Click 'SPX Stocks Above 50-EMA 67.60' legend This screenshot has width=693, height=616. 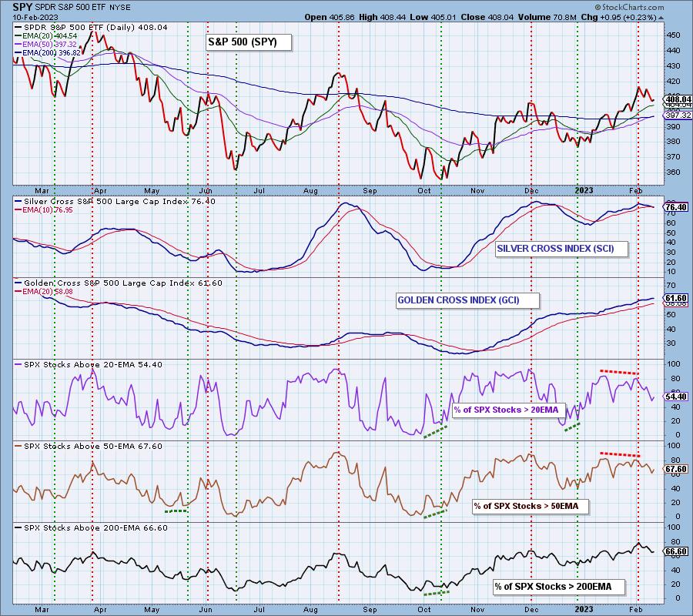[89, 447]
